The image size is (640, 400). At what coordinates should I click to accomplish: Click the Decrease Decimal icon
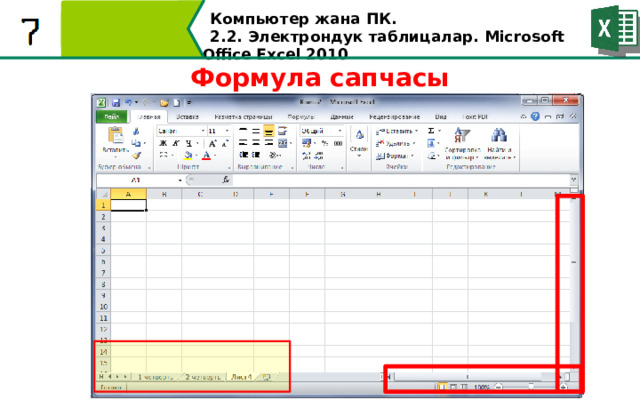point(319,155)
